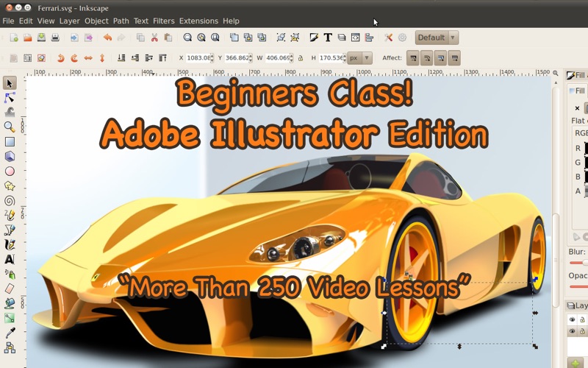588x368 pixels.
Task: Toggle the width/height lock icon
Action: point(301,58)
